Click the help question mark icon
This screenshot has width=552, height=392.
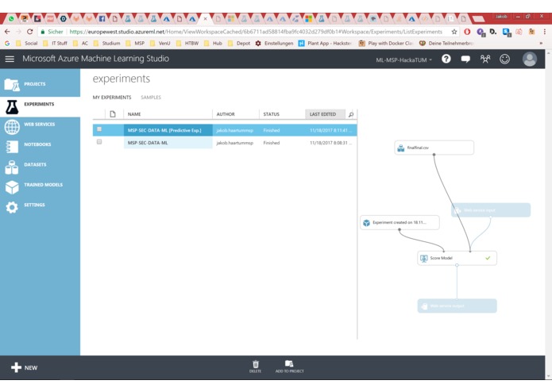coord(446,59)
